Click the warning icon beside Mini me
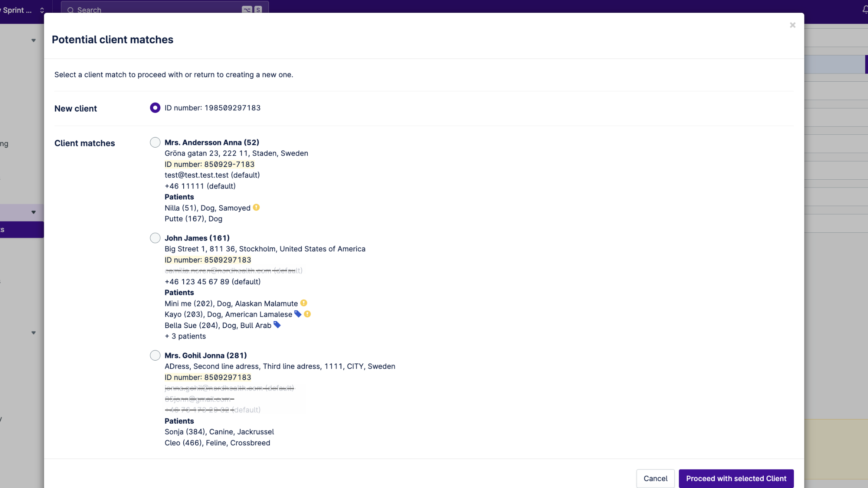The height and width of the screenshot is (488, 868). [304, 303]
